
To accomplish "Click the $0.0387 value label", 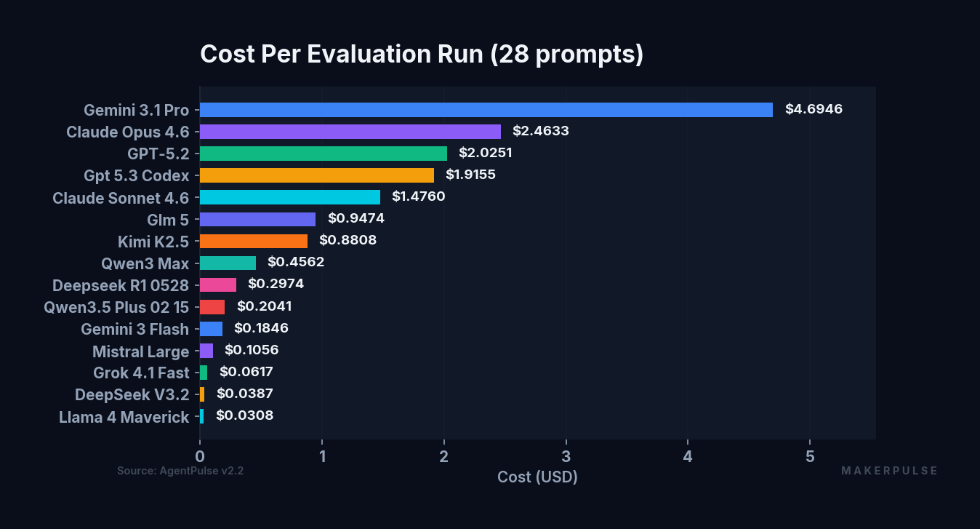I will pos(245,394).
